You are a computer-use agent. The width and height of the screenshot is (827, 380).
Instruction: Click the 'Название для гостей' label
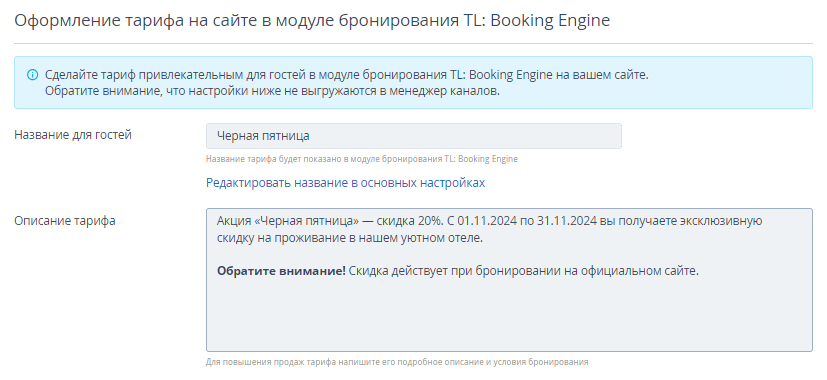point(73,135)
